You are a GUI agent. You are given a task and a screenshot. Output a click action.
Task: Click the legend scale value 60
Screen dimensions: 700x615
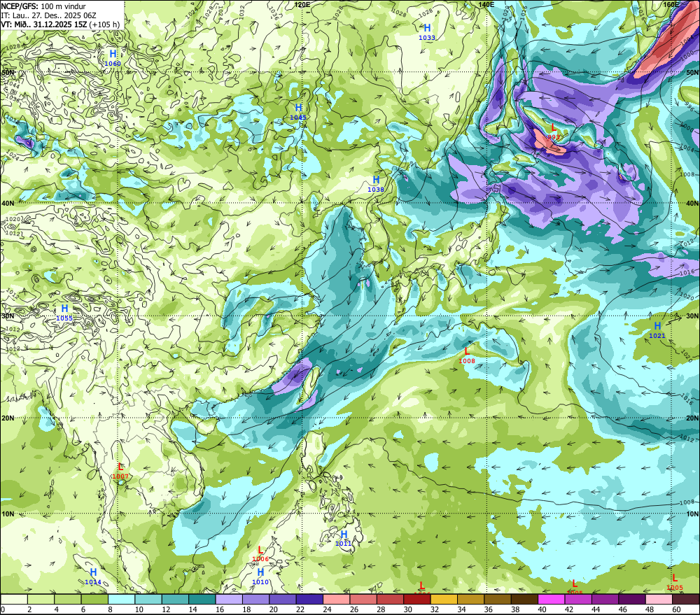tap(676, 609)
